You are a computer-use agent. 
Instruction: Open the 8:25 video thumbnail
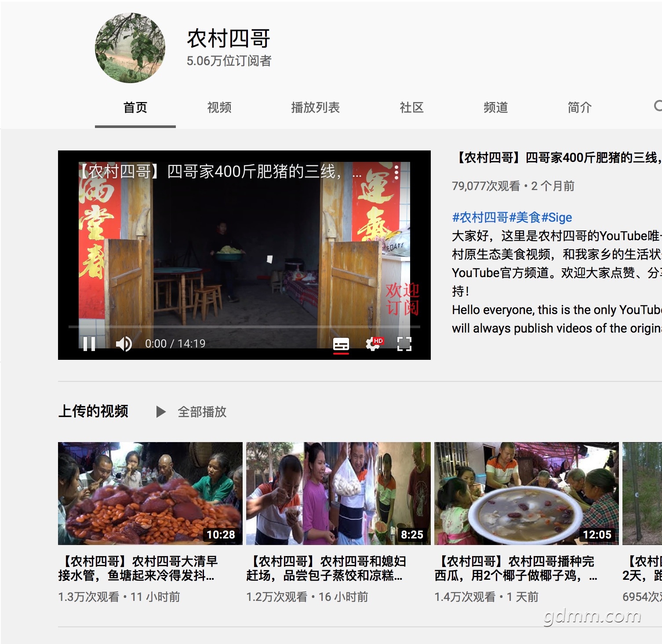(x=338, y=494)
